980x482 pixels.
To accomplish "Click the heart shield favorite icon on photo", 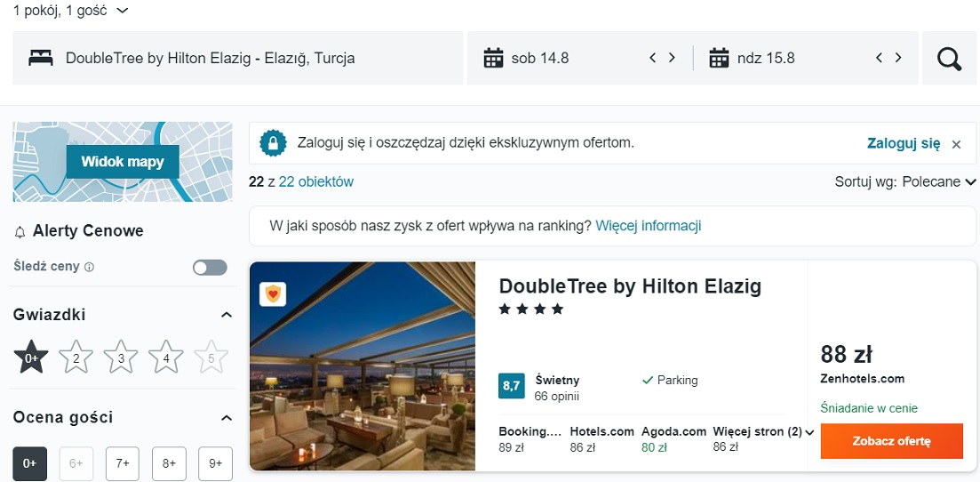I will (273, 293).
